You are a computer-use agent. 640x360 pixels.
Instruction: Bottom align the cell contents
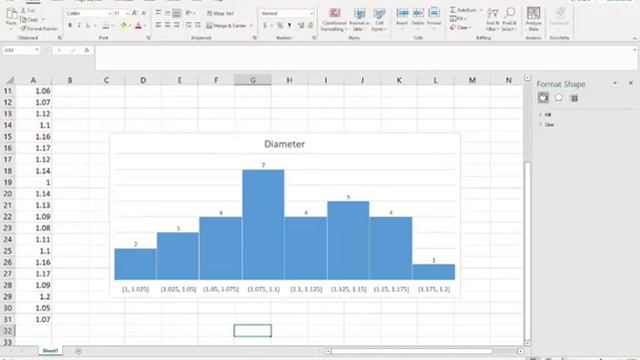click(x=176, y=13)
